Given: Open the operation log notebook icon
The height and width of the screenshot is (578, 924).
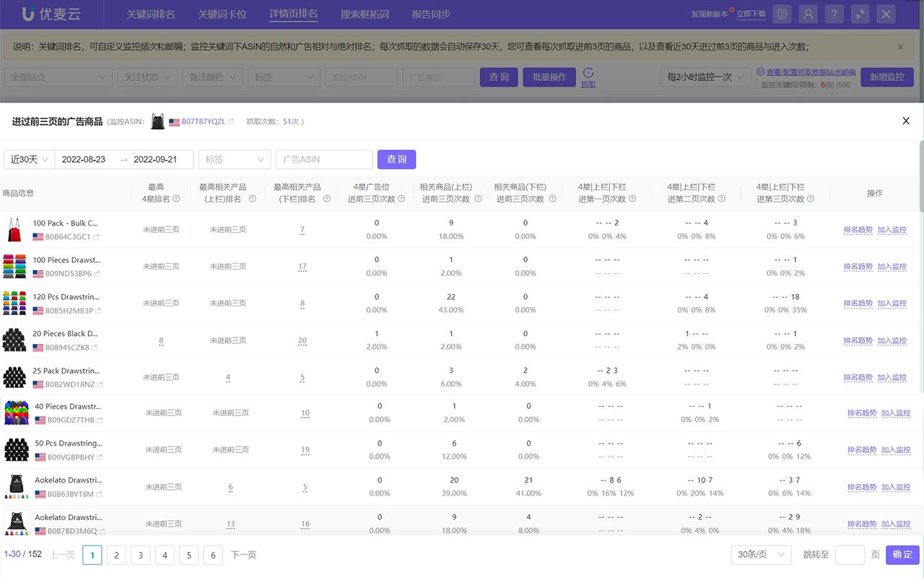Looking at the screenshot, I should [782, 14].
